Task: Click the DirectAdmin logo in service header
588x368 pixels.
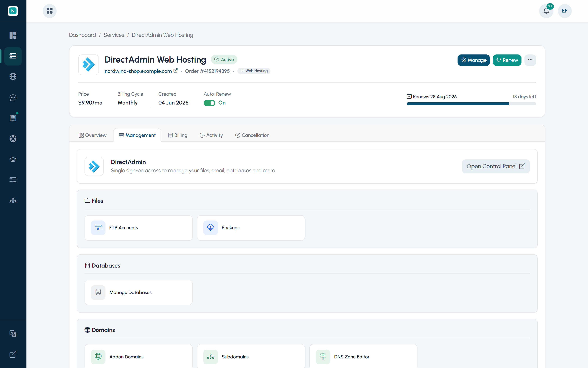Action: 88,65
